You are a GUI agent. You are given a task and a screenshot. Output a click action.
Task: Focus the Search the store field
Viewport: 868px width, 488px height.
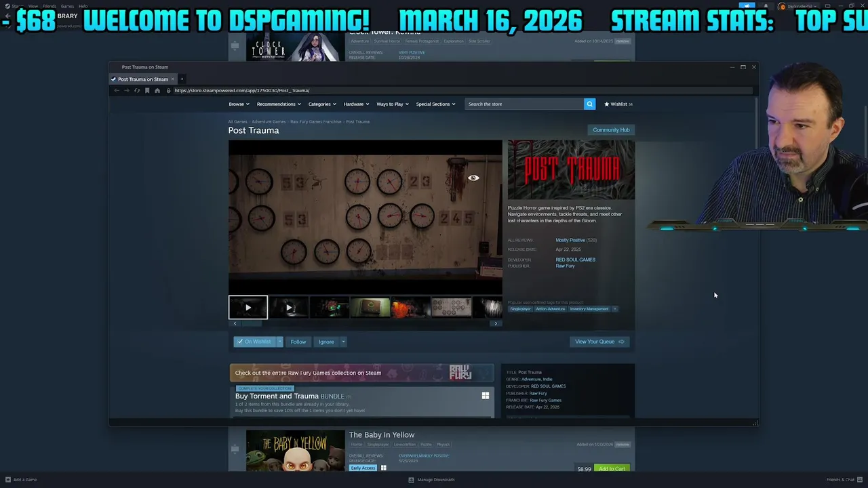[524, 104]
